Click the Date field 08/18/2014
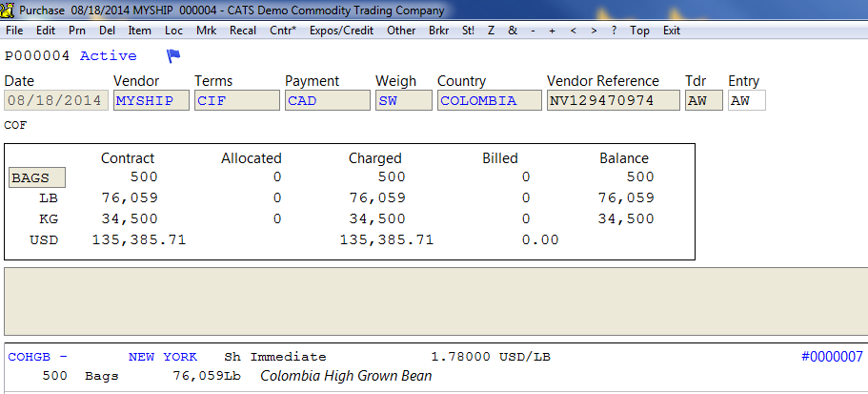Screen dimensions: 868x394 [x=56, y=100]
